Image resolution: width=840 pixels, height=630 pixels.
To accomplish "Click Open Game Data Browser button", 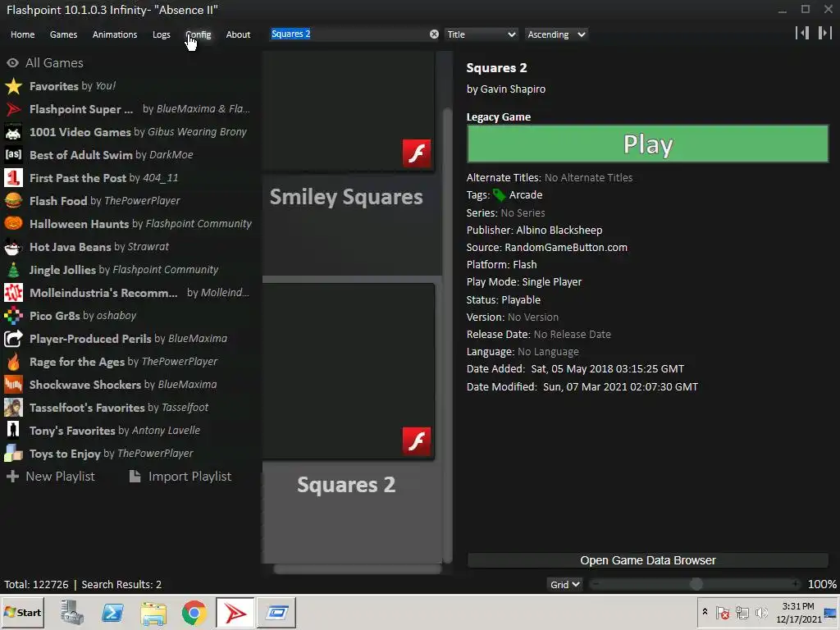I will [648, 560].
